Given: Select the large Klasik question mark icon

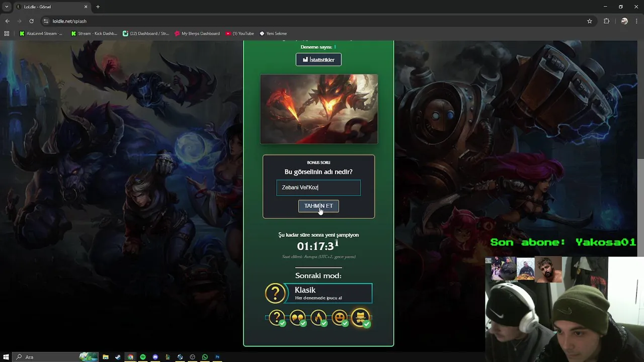Looking at the screenshot, I should 275,294.
